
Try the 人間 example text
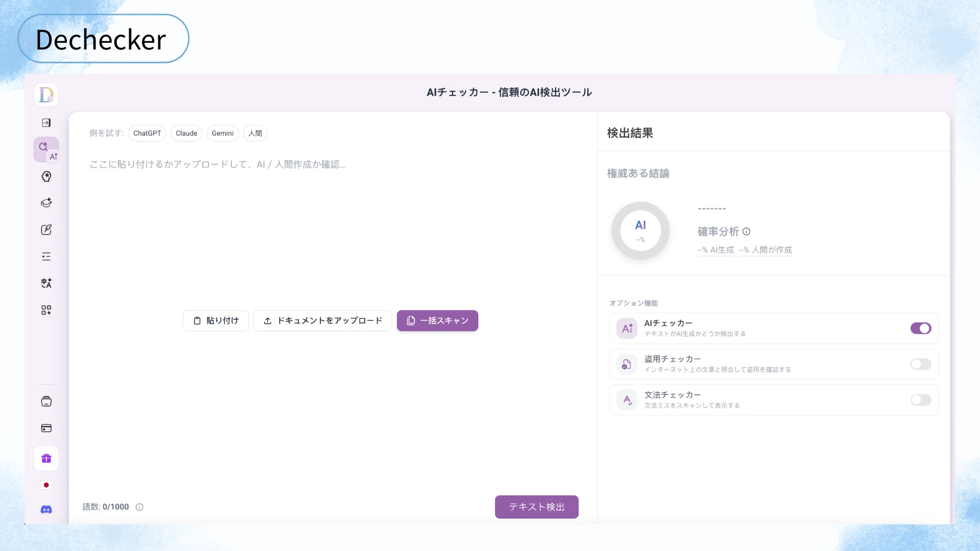click(255, 133)
